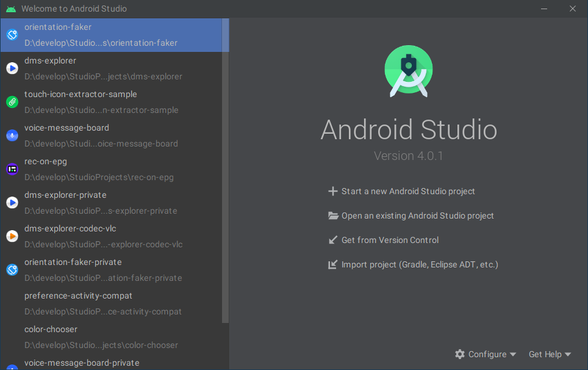588x370 pixels.
Task: Click the open folder icon
Action: pos(333,216)
